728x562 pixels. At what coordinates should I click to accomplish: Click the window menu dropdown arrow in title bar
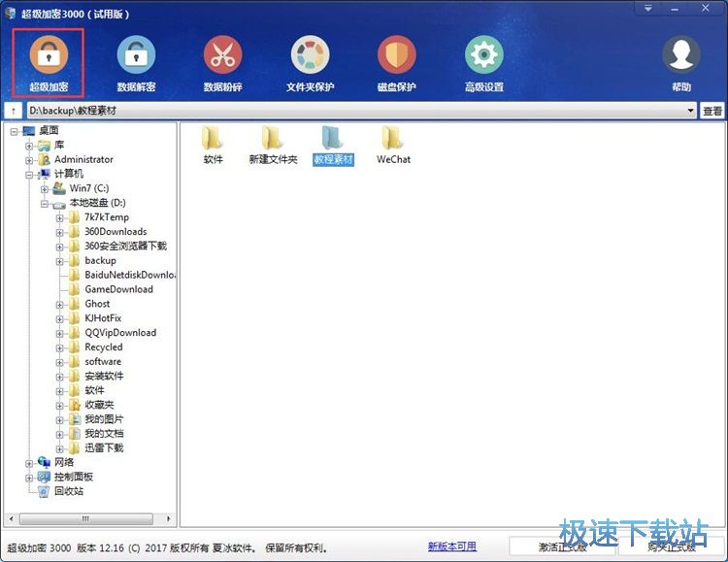click(x=648, y=9)
